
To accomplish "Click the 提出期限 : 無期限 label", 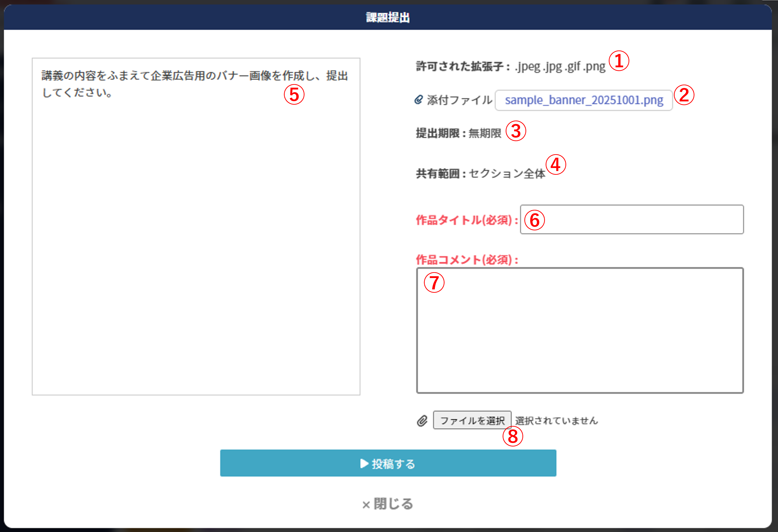I will click(x=458, y=133).
